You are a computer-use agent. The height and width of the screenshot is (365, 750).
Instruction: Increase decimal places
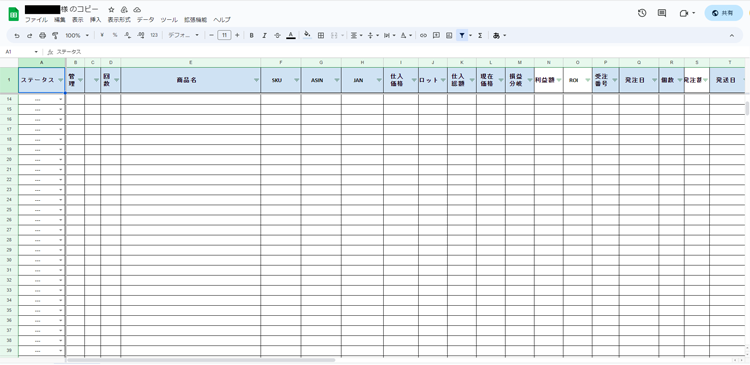141,35
